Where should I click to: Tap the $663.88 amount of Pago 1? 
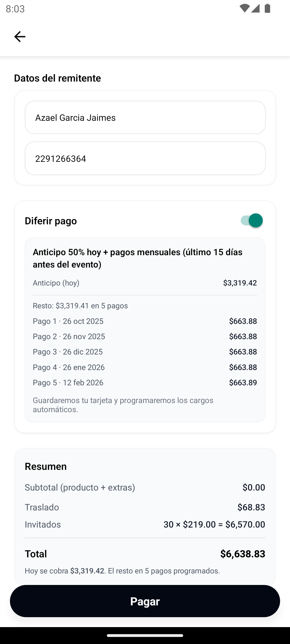click(x=243, y=321)
